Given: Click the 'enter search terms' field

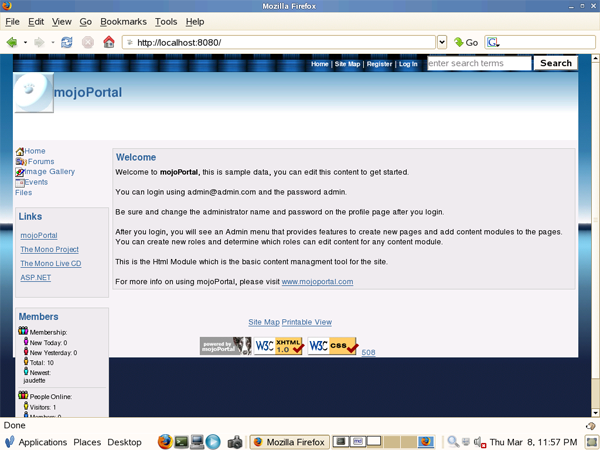Looking at the screenshot, I should 479,63.
